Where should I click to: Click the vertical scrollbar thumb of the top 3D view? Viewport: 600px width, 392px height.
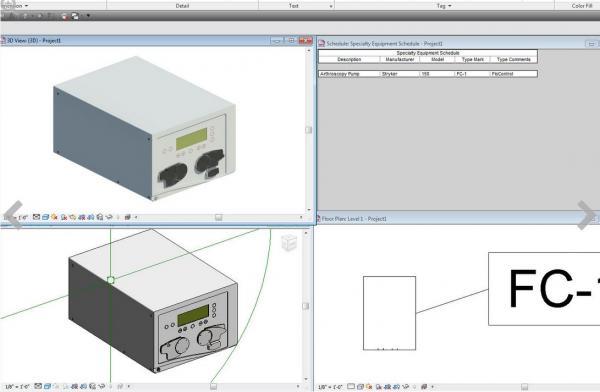(309, 130)
